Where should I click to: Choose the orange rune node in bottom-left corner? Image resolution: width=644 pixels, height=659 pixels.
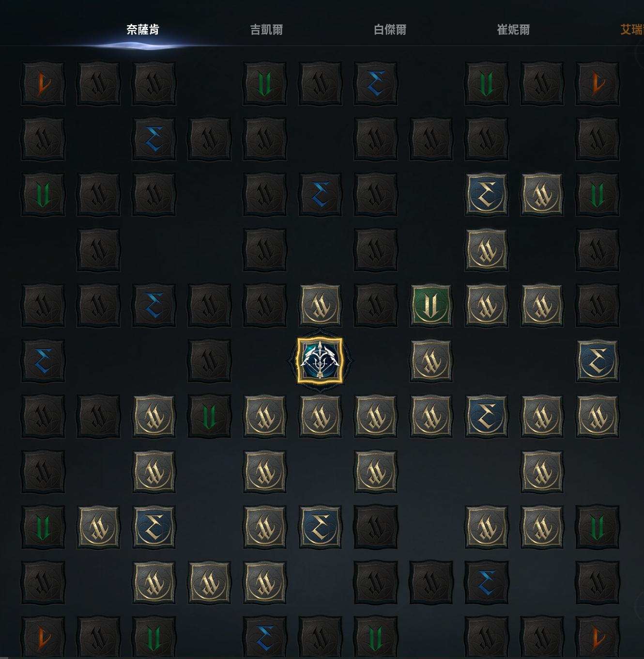[x=43, y=637]
